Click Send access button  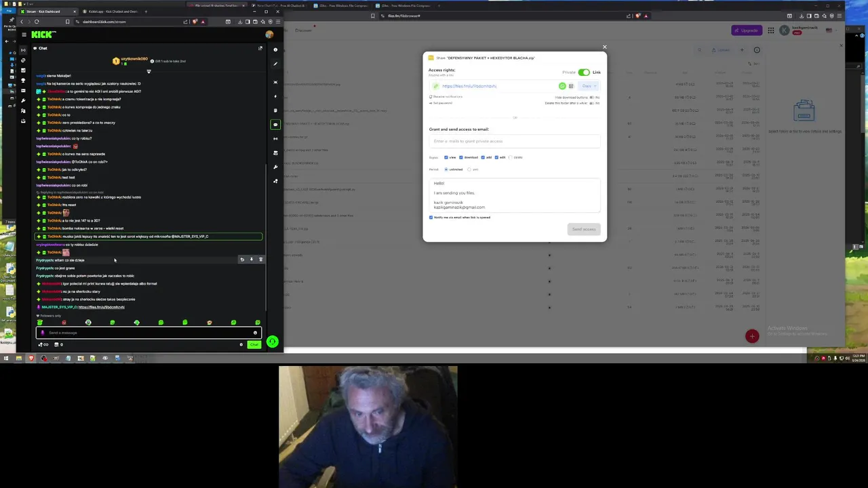click(584, 229)
